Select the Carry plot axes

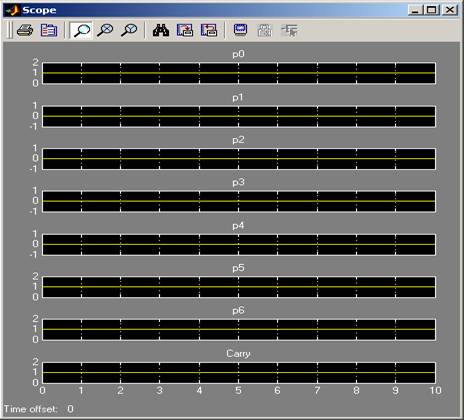(x=239, y=373)
